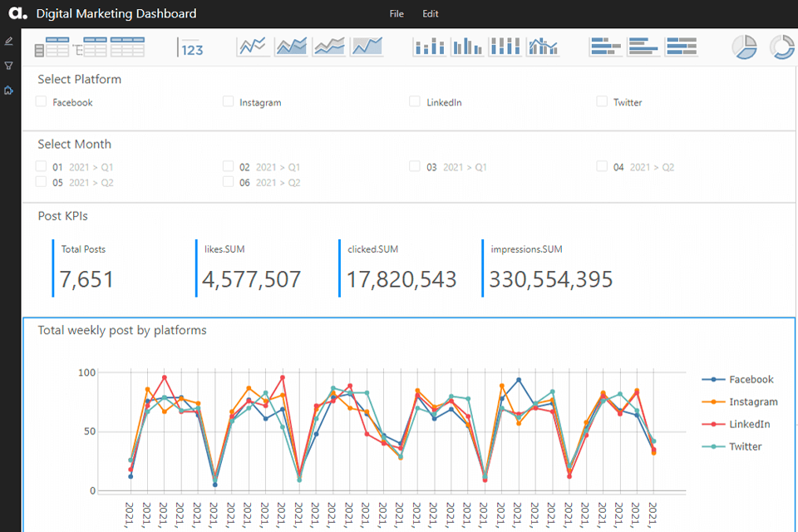Insert a combined column-line chart

[x=543, y=47]
